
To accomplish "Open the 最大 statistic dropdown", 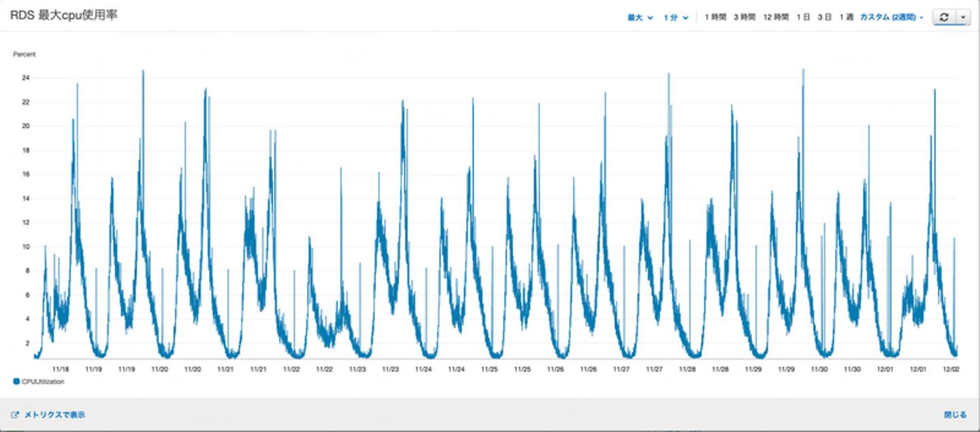I will [640, 18].
